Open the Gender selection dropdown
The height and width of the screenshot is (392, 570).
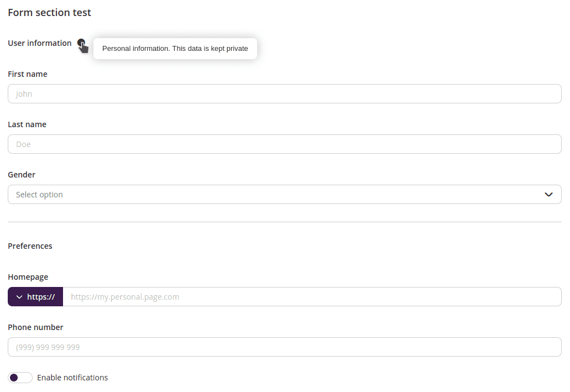tap(284, 194)
